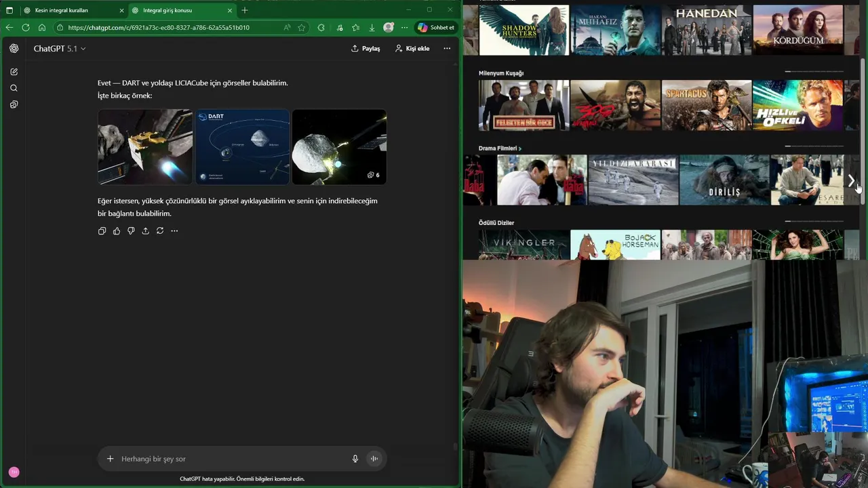Image resolution: width=868 pixels, height=488 pixels.
Task: Open more actions under the response
Action: (174, 231)
